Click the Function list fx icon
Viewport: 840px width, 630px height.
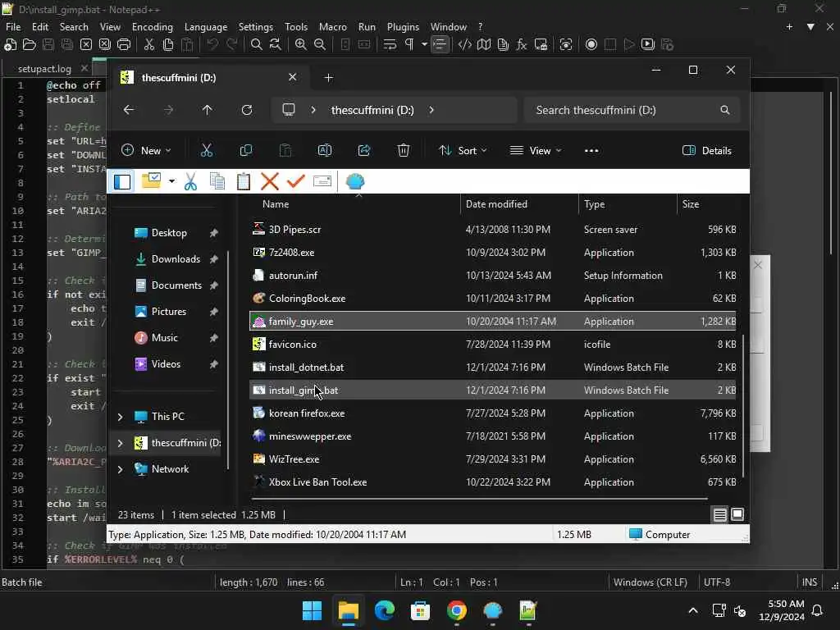point(522,44)
